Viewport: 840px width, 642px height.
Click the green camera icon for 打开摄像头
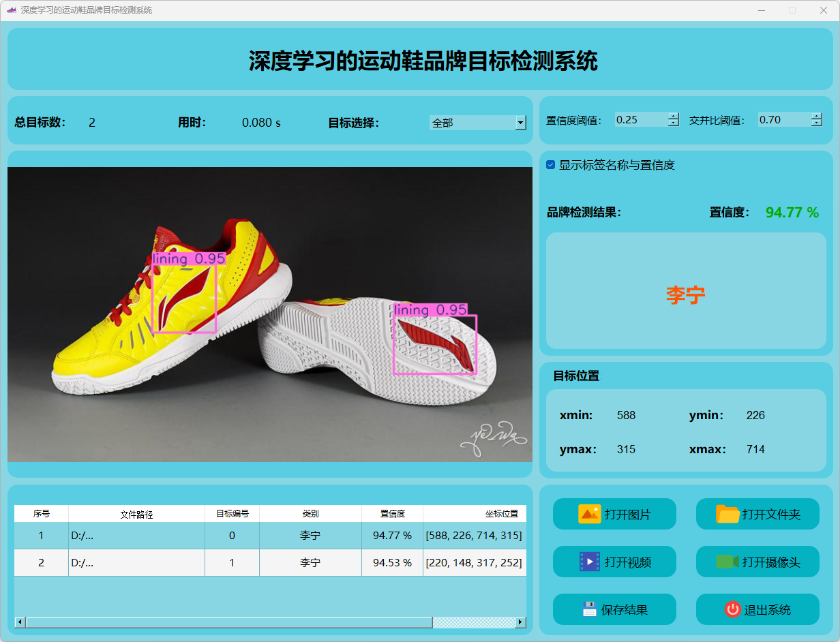(727, 562)
